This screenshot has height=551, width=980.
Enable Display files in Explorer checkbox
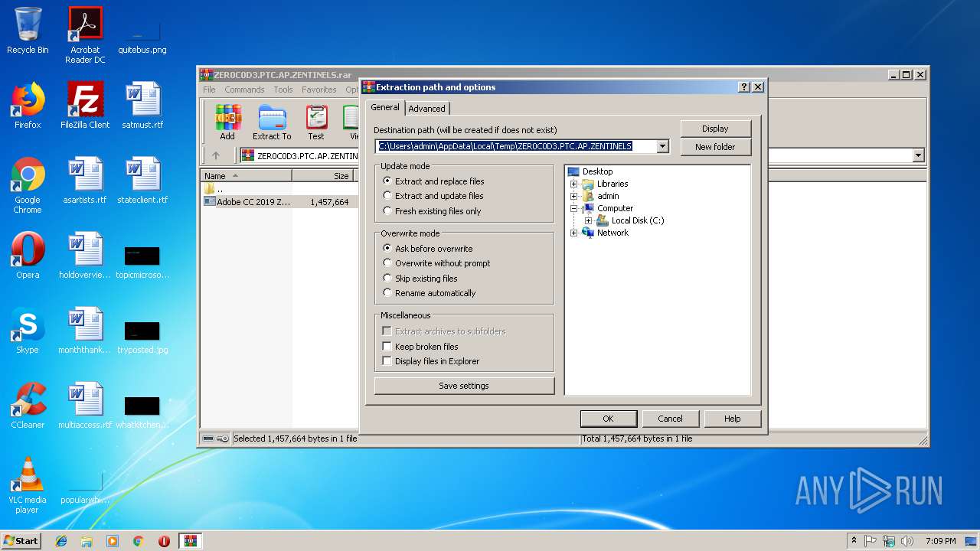click(x=387, y=361)
